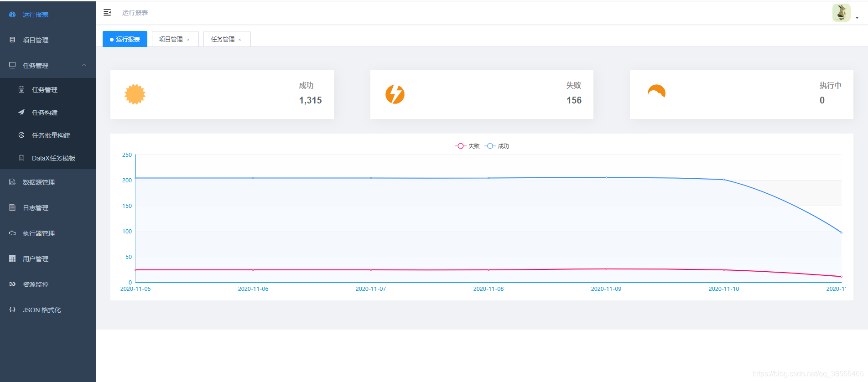Click the hamburger sidebar collapse icon
The width and height of the screenshot is (868, 382).
107,13
